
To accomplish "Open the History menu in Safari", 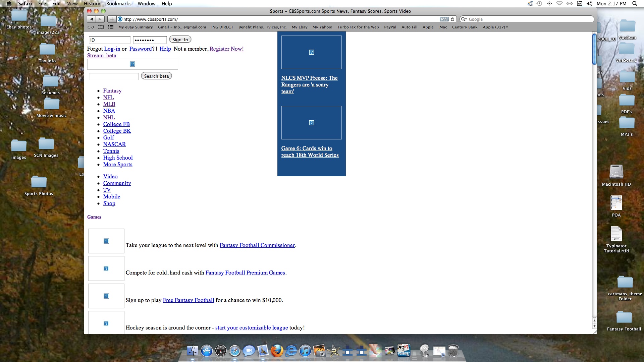I will (92, 4).
